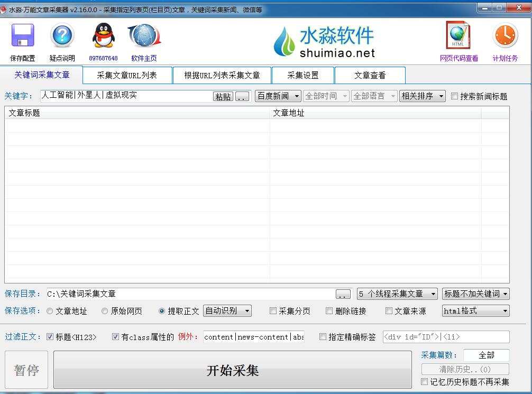The height and width of the screenshot is (394, 532).
Task: Enable 搜索新闻标题 checkbox
Action: pos(454,96)
